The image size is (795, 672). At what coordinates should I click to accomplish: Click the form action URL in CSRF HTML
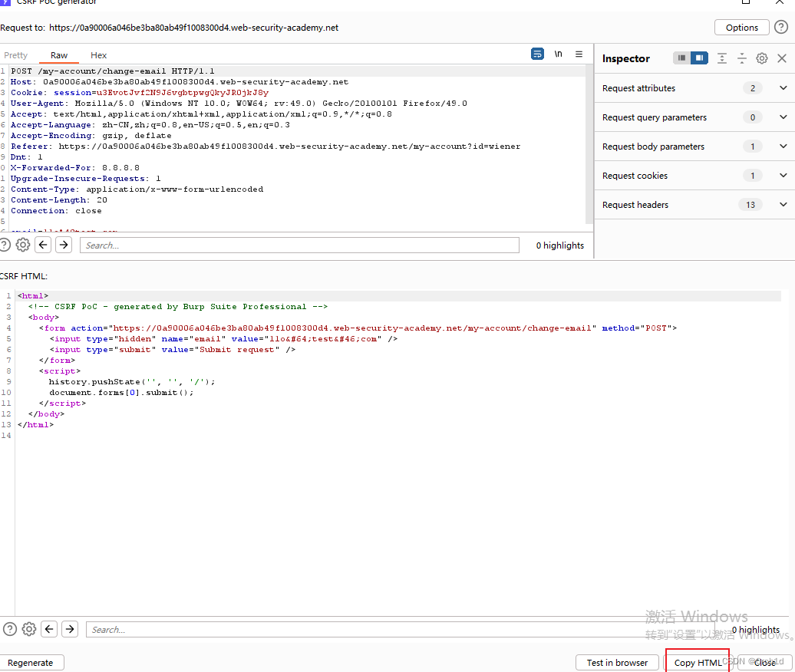[x=352, y=328]
